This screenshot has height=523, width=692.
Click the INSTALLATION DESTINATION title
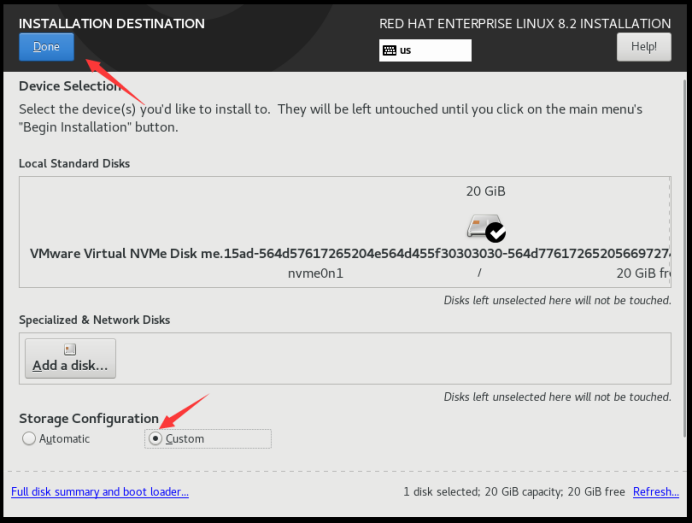click(x=112, y=23)
